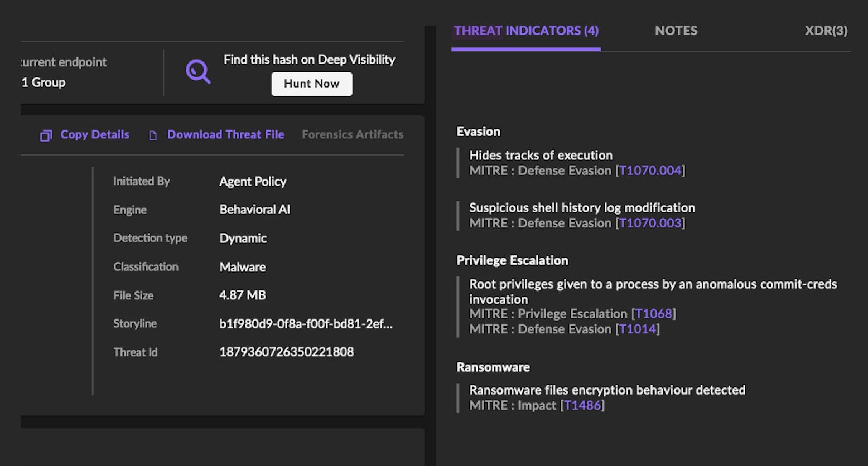Viewport: 868px width, 466px height.
Task: Click the Threat Id number value
Action: coord(286,352)
